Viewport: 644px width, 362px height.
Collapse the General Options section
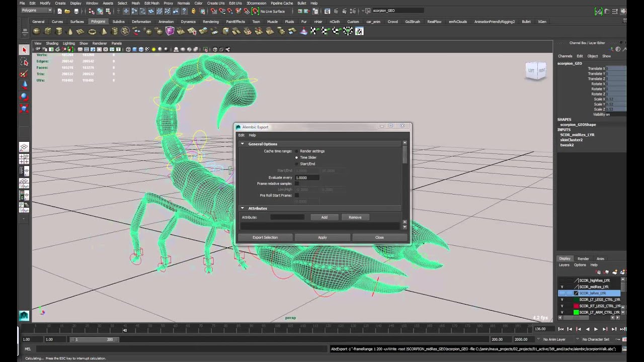click(243, 144)
